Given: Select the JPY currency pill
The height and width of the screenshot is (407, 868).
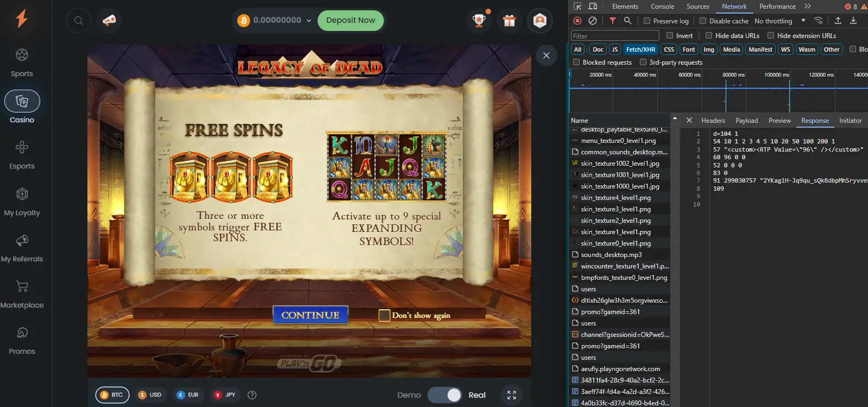Looking at the screenshot, I should 225,395.
